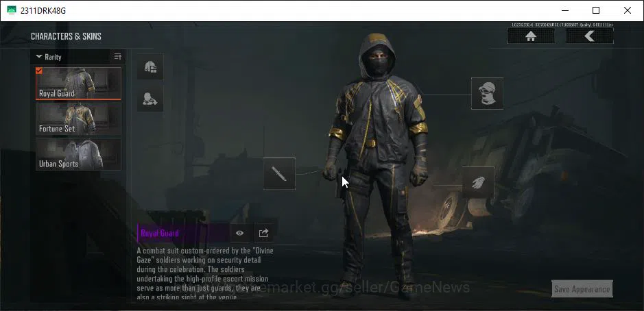
Task: Open the outfit sets category icon
Action: point(150,66)
